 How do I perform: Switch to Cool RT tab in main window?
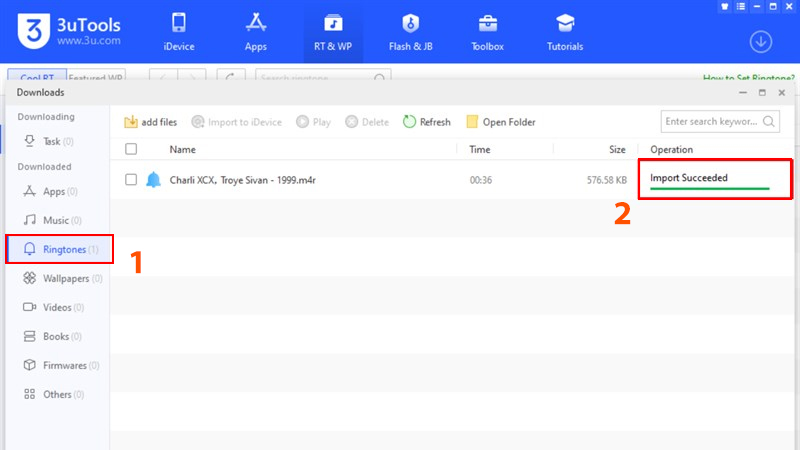[x=37, y=76]
